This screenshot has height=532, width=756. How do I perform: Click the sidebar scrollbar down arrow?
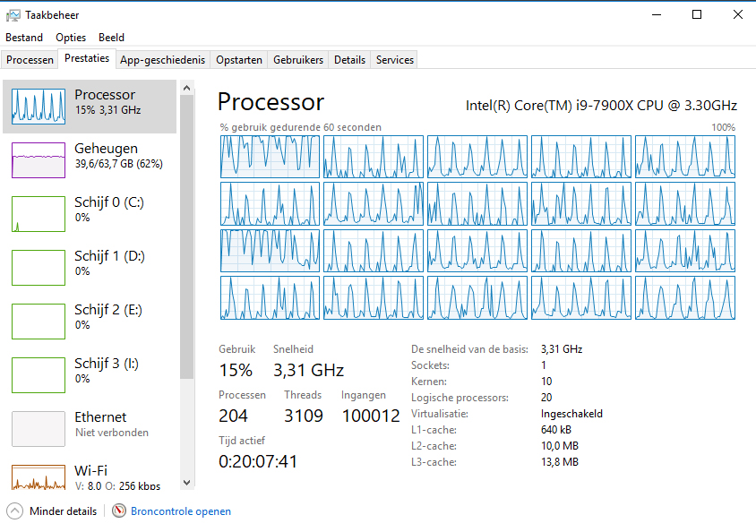coord(187,483)
